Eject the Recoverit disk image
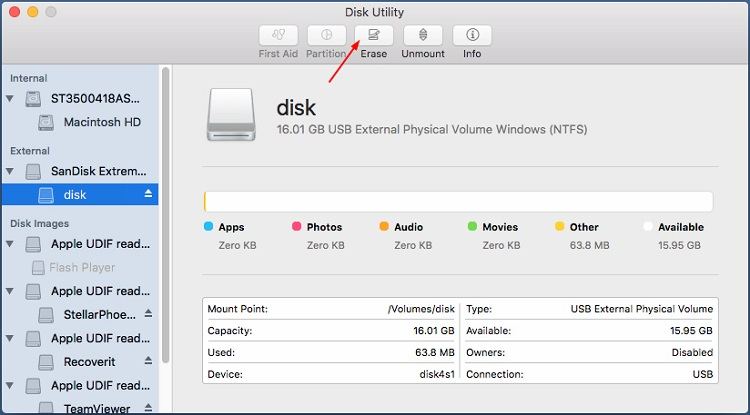 (x=149, y=362)
